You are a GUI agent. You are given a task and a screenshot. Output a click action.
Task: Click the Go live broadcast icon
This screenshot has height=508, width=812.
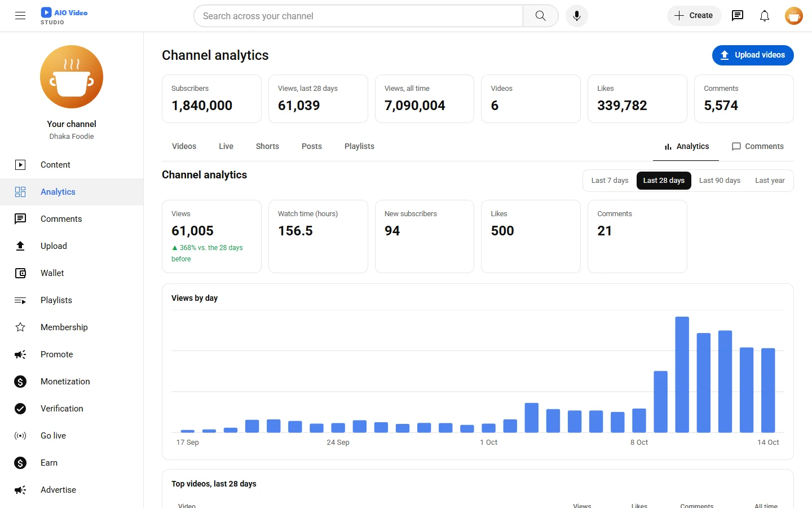(20, 436)
